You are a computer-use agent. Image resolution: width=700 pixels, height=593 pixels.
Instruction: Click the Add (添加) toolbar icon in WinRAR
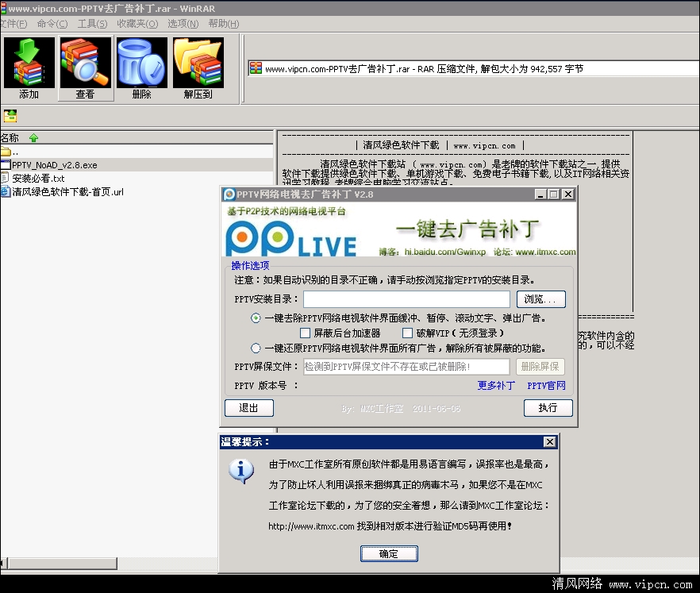point(29,68)
